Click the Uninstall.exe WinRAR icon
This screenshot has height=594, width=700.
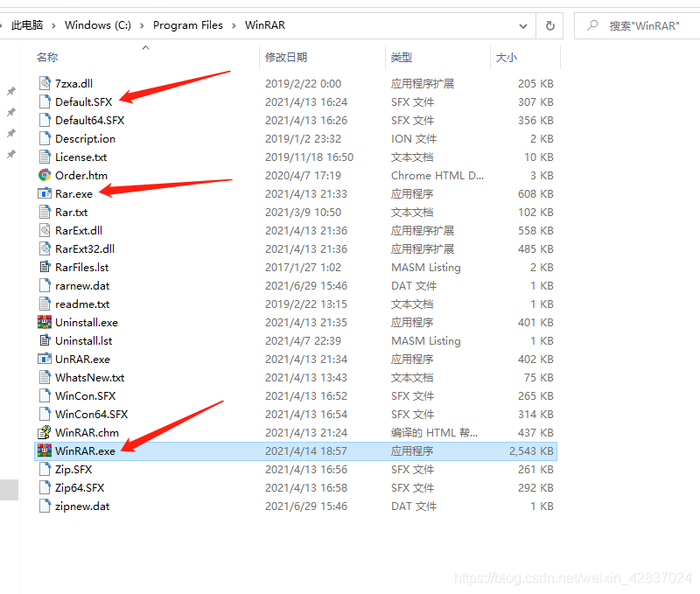point(45,322)
